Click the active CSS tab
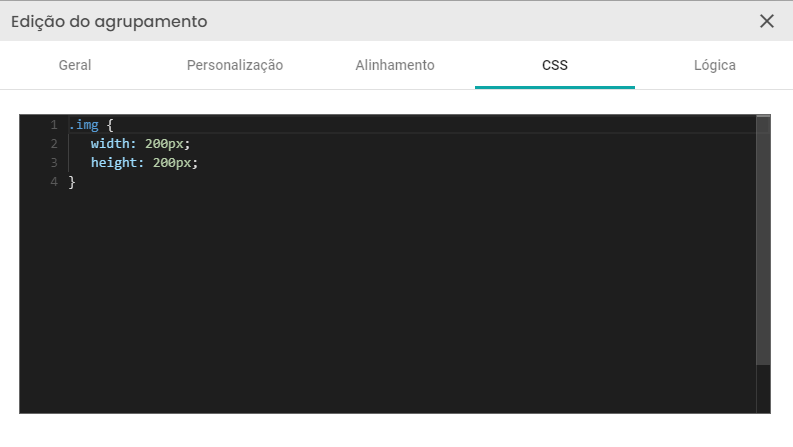Image resolution: width=793 pixels, height=447 pixels. (x=555, y=65)
